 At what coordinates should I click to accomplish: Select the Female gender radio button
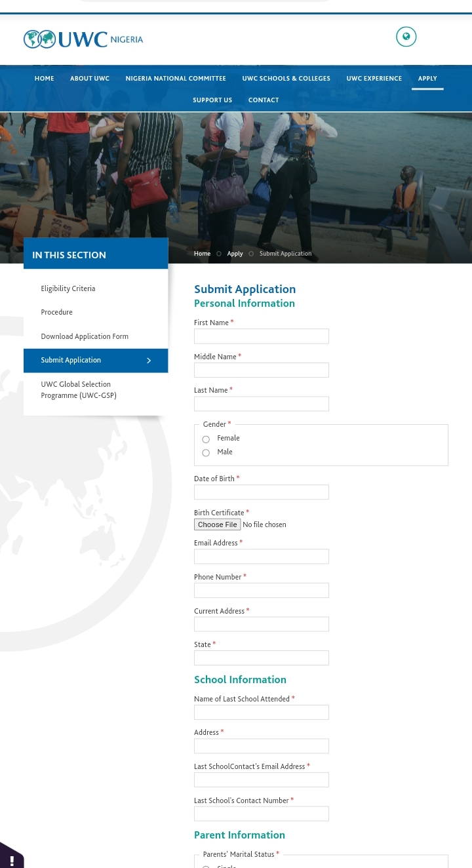pos(206,439)
